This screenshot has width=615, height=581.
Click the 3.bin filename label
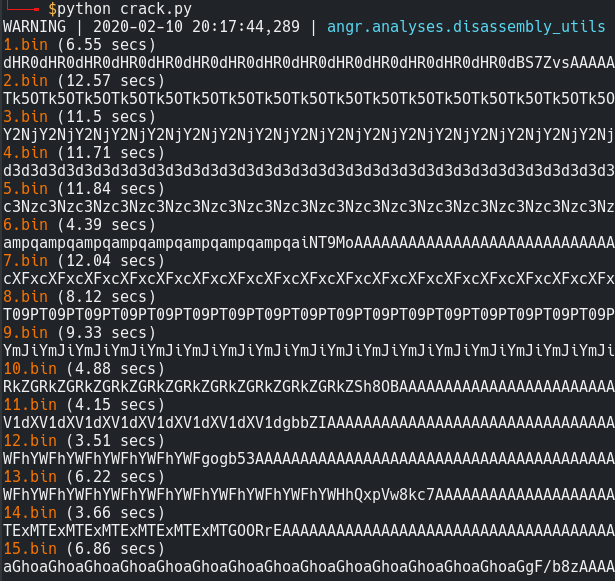[25, 117]
